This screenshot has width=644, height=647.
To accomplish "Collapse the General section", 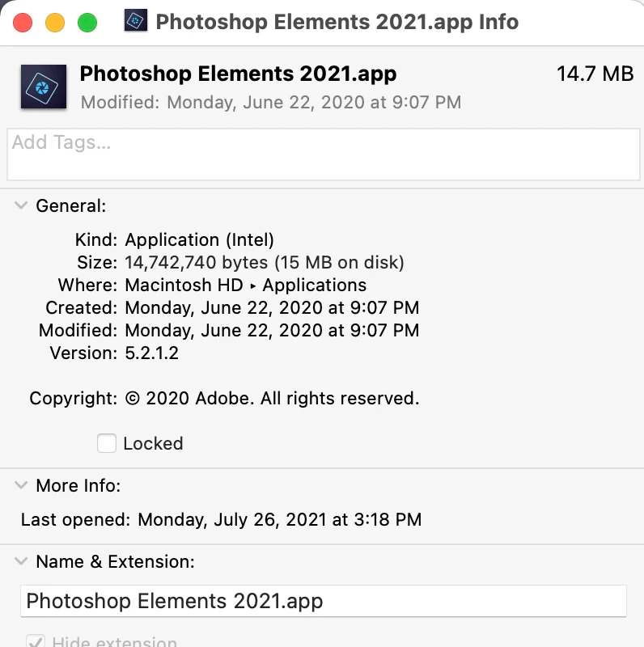I will coord(21,205).
